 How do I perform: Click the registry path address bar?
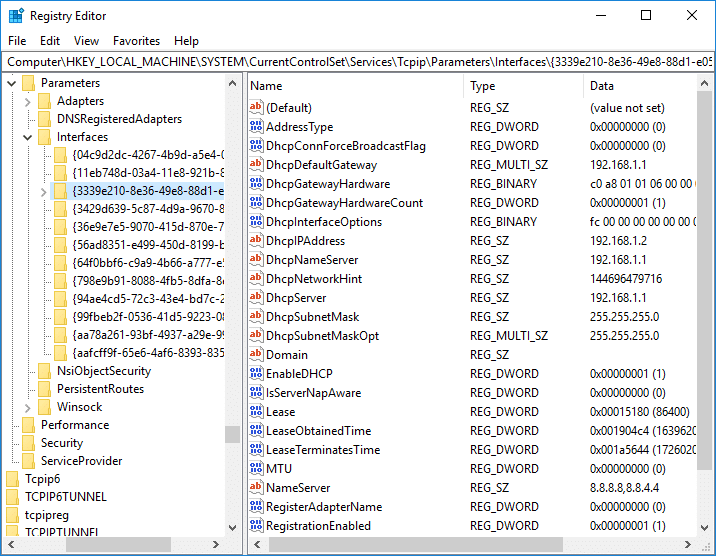coord(358,61)
